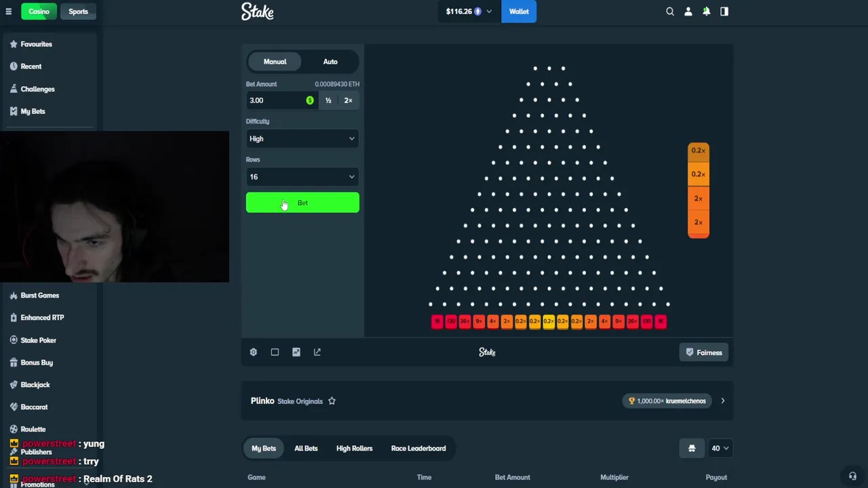Toggle the chat sidebar icon
The height and width of the screenshot is (488, 868).
pos(724,12)
